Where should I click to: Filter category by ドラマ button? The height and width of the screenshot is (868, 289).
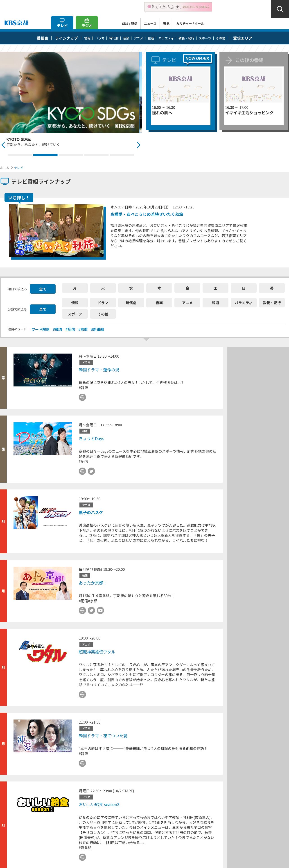click(103, 303)
